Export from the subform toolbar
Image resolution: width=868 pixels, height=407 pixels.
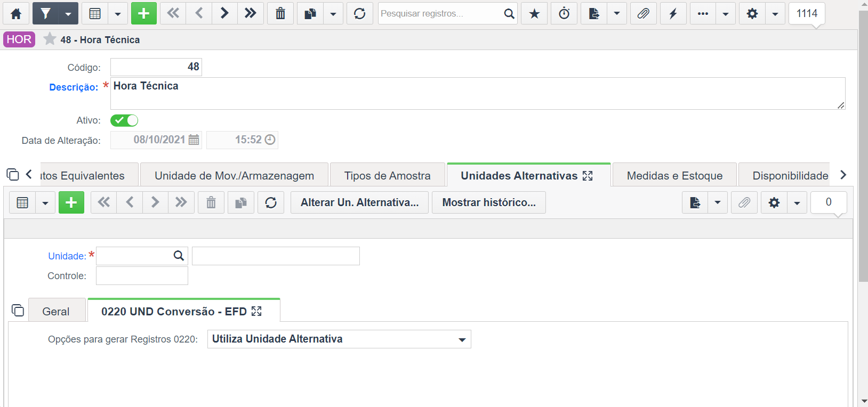pos(695,202)
